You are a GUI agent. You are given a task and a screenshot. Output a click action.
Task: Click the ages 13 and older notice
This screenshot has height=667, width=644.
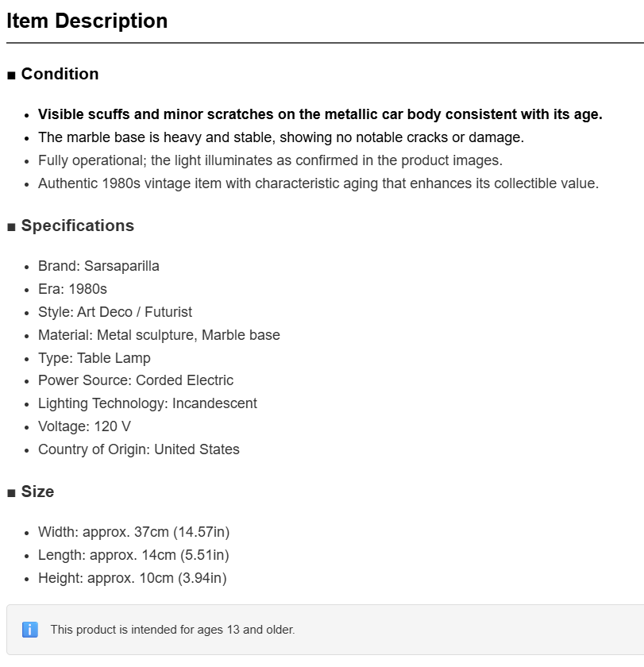click(172, 630)
